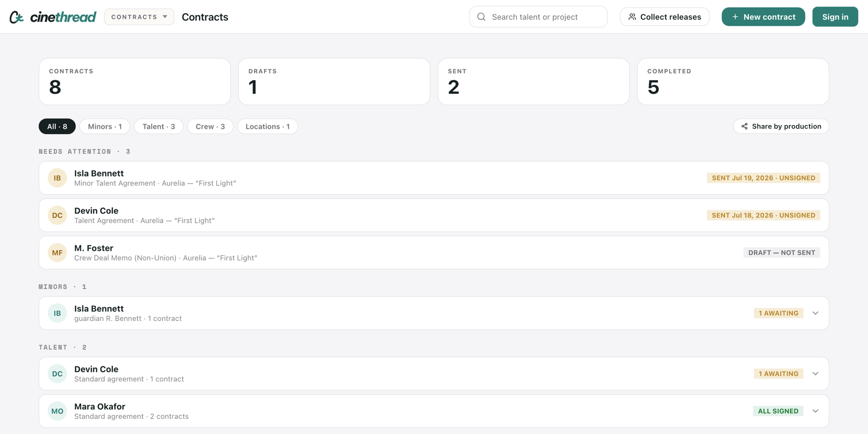The image size is (868, 434).
Task: Expand Devin Cole Standard agreement chevron
Action: coord(816,374)
